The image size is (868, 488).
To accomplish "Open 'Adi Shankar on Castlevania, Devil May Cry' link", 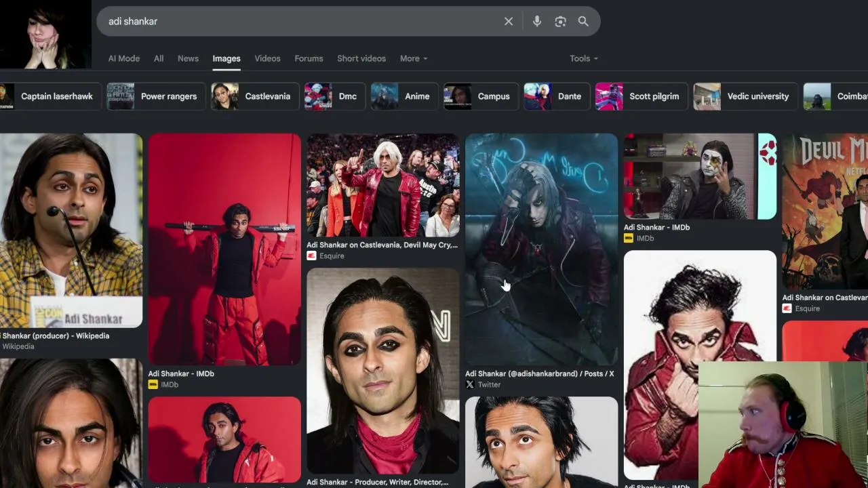I will pyautogui.click(x=382, y=245).
